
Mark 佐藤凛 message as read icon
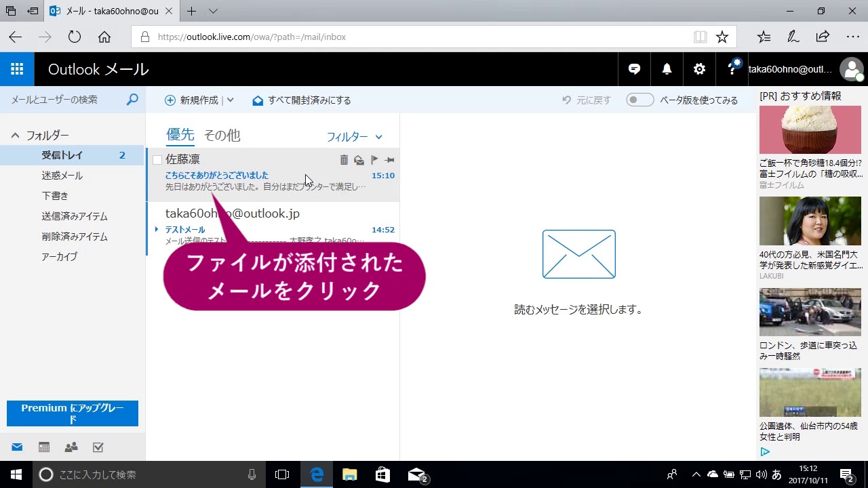pos(359,160)
